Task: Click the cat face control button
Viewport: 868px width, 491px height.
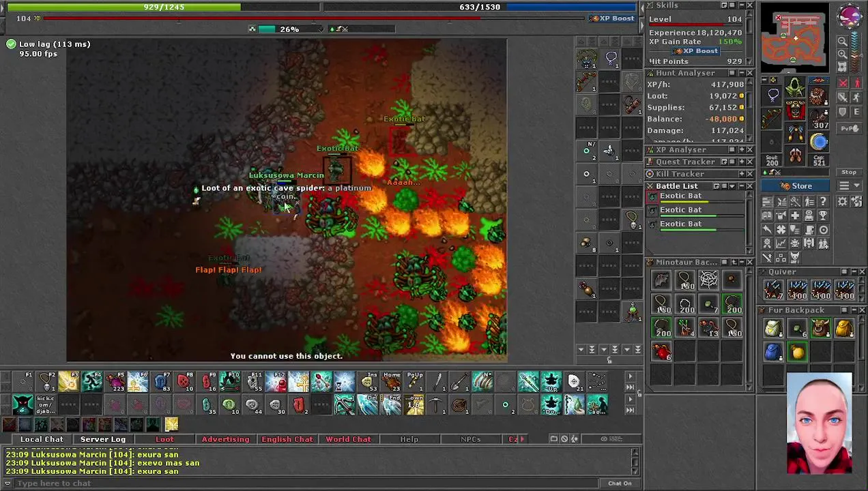Action: pos(795,257)
